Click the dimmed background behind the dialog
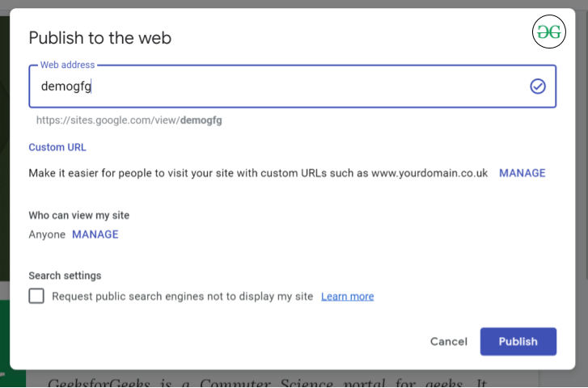 pos(581,242)
